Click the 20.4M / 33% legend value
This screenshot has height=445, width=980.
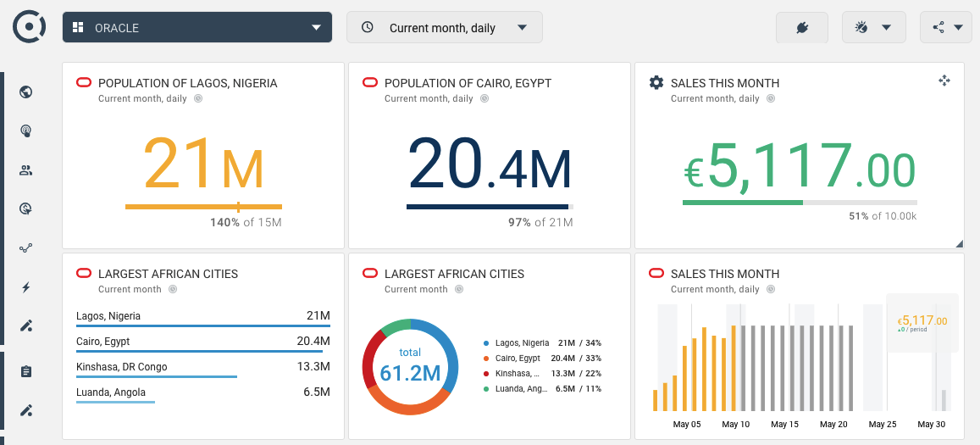[x=576, y=359]
